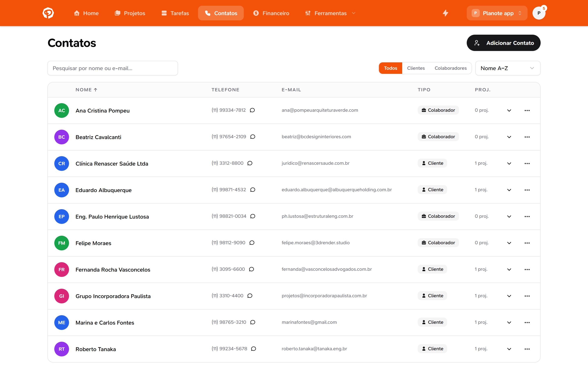
Task: Open chat bubble icon next to Ana Cristina's phone
Action: [252, 110]
